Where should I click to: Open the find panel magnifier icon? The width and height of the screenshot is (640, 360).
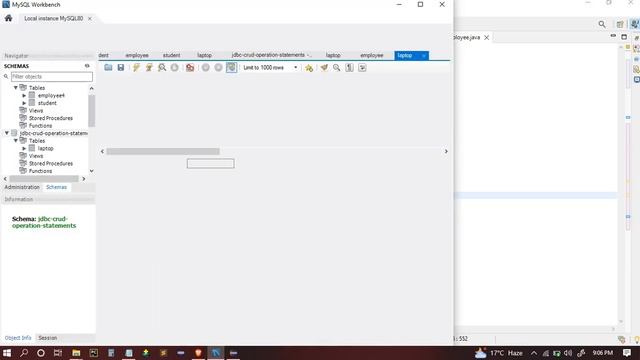coord(337,68)
